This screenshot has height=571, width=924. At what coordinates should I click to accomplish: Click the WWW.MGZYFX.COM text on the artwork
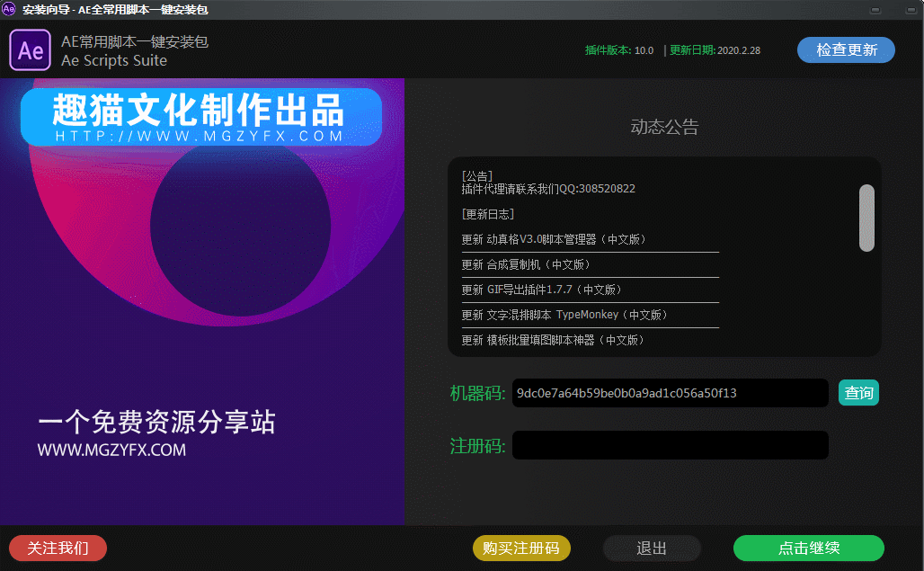click(112, 451)
